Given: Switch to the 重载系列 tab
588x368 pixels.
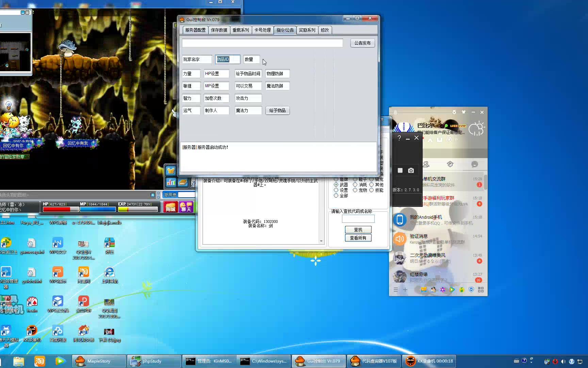Looking at the screenshot, I should coord(241,30).
